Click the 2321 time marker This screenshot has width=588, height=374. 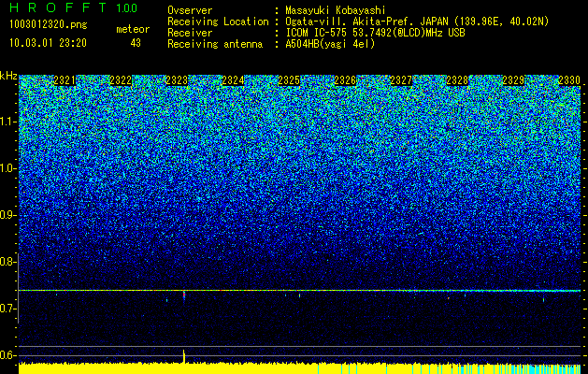(x=65, y=80)
